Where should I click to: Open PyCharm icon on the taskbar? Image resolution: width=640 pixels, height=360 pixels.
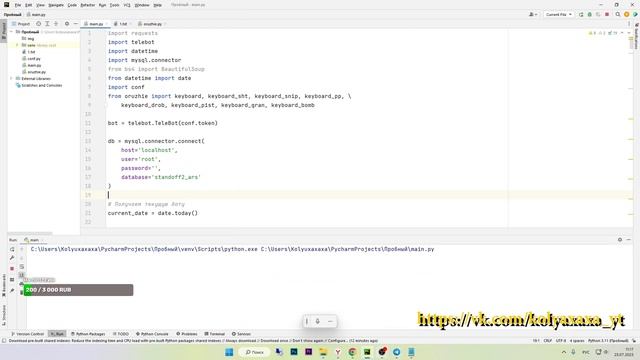(x=367, y=352)
